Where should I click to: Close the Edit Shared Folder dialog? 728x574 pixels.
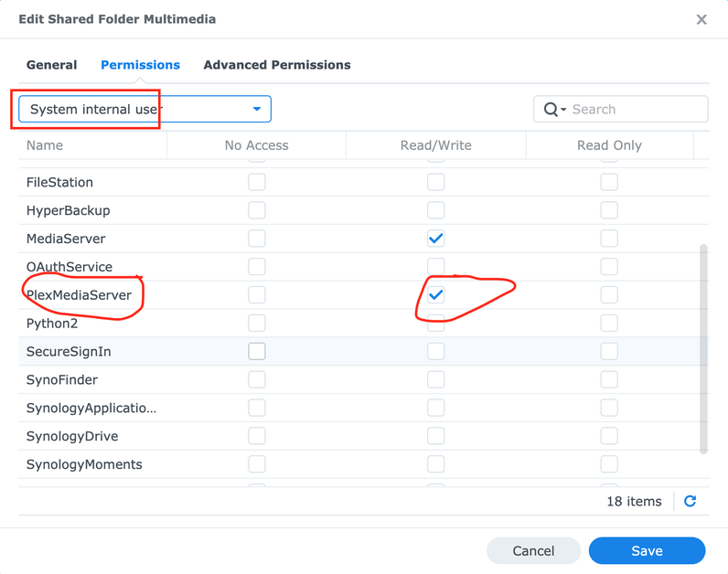701,19
